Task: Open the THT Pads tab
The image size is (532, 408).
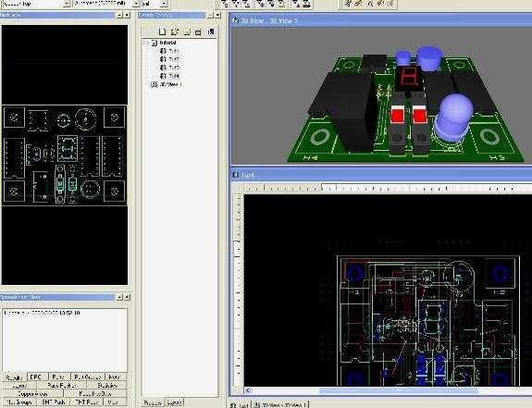Action: click(x=87, y=402)
